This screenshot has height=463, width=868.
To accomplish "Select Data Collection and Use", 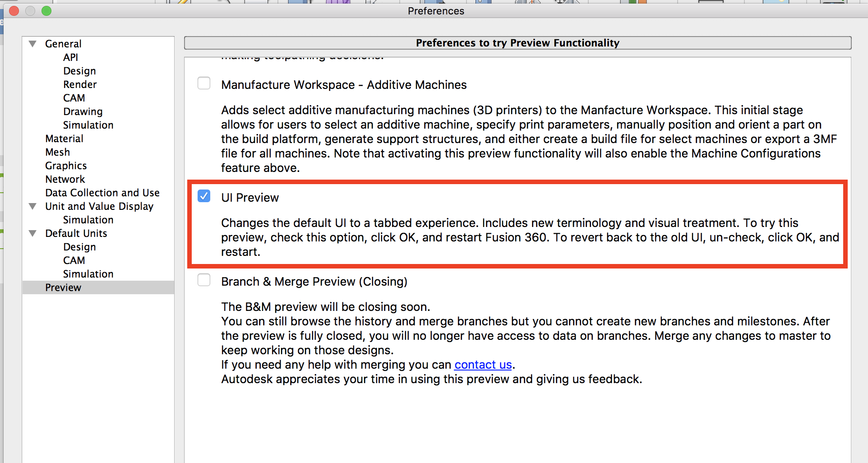I will pos(102,193).
